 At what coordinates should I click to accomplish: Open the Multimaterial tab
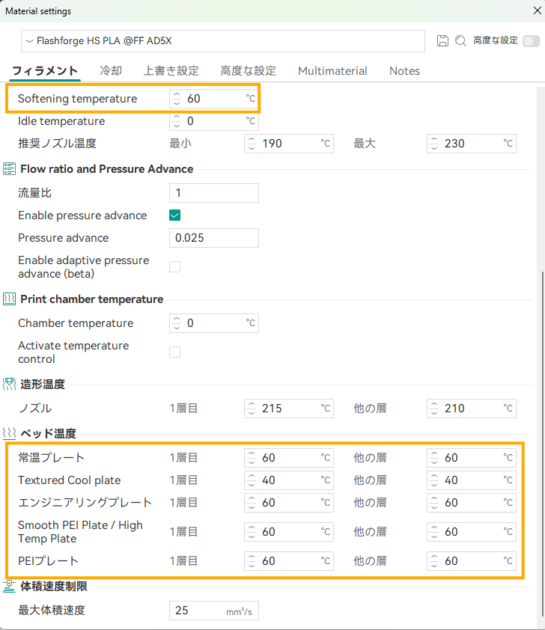(332, 71)
